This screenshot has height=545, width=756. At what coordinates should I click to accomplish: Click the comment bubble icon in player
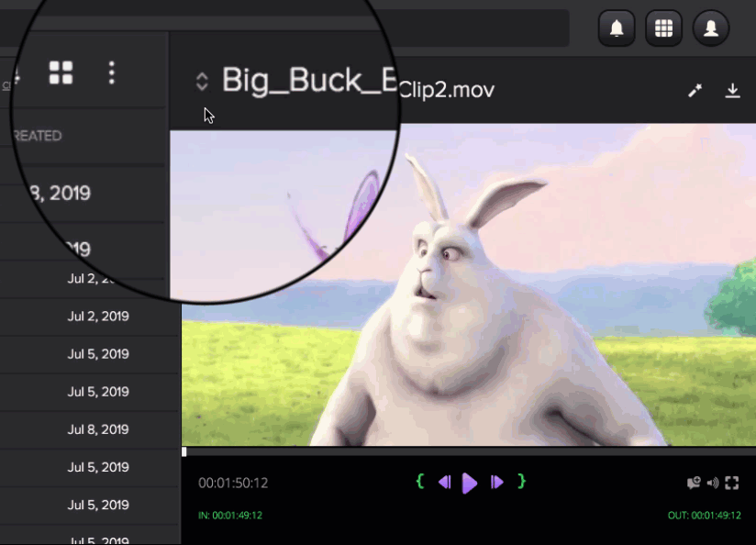click(x=694, y=483)
